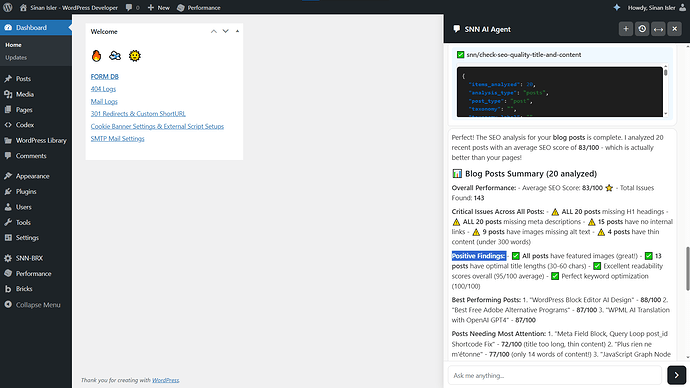Image resolution: width=690 pixels, height=388 pixels.
Task: Open 301 Redirects & Custom ShortURL
Action: (x=138, y=113)
